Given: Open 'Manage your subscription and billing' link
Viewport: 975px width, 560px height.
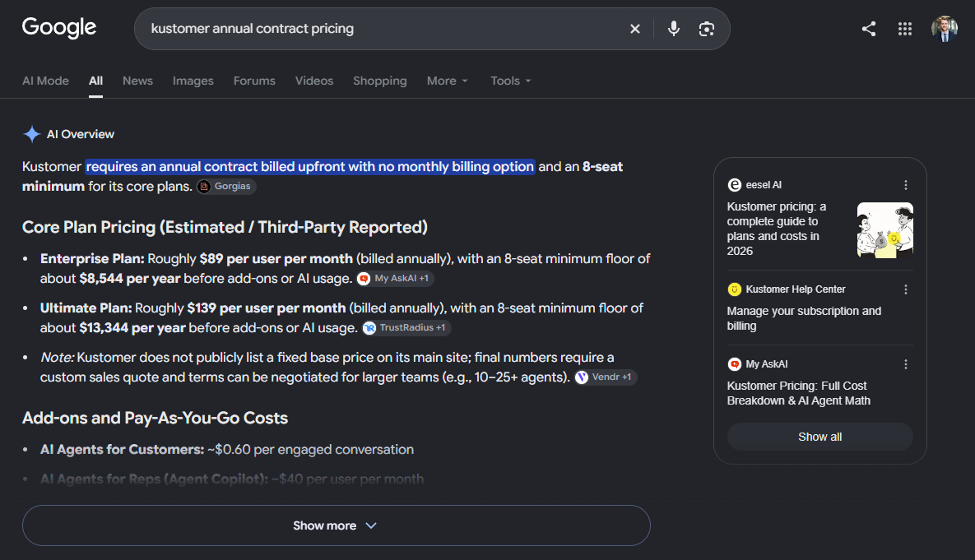Looking at the screenshot, I should tap(804, 318).
